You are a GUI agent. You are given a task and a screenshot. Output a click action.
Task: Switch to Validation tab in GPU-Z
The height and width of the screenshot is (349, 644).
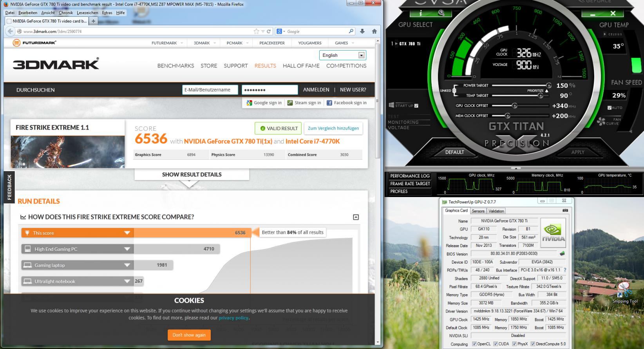(496, 211)
